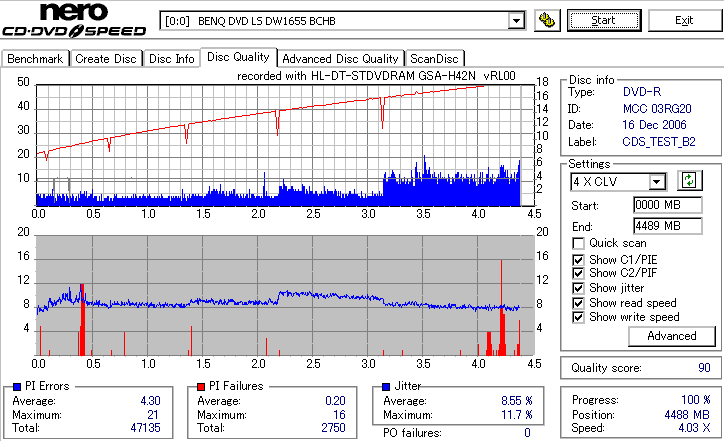
Task: Select the Disc Quality tab
Action: point(238,57)
